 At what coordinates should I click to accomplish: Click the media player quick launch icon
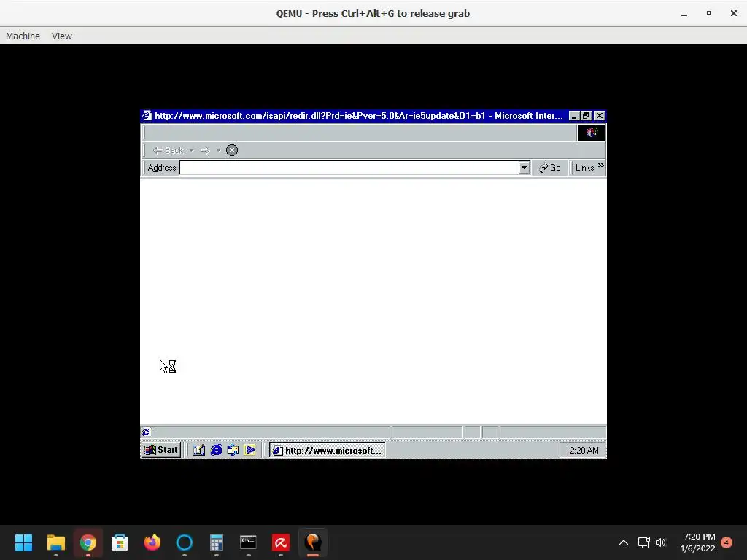pos(249,450)
